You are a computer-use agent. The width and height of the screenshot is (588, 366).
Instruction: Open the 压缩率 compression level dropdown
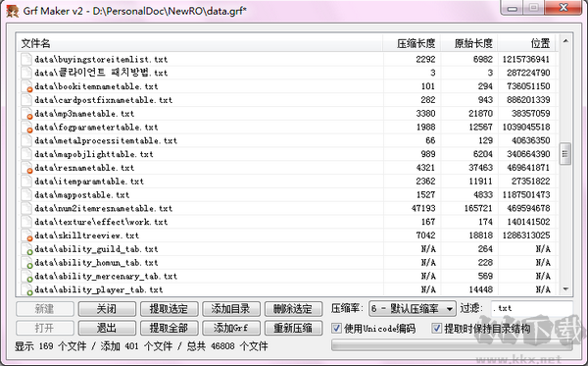click(413, 308)
